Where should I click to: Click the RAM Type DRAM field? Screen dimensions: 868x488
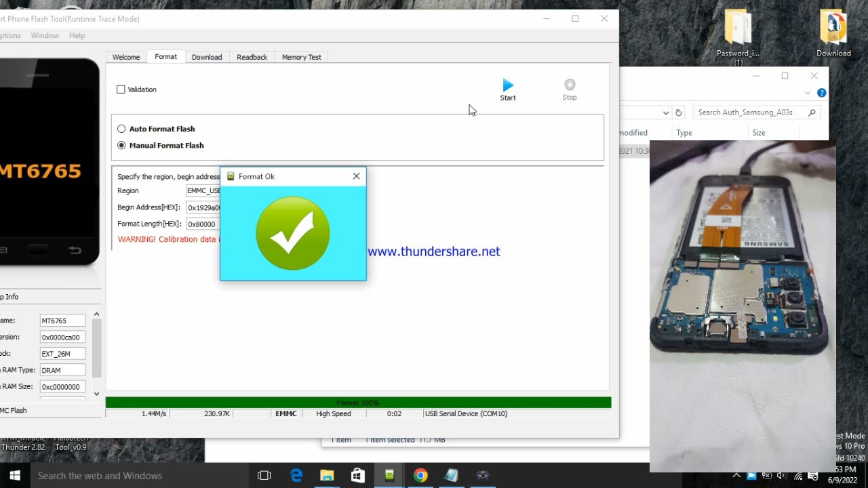click(62, 370)
